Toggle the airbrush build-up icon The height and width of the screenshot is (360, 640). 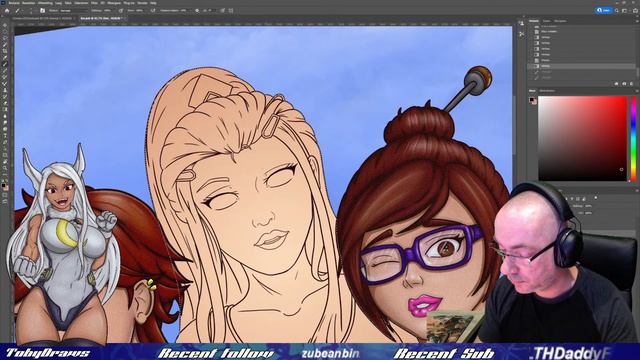tap(153, 11)
